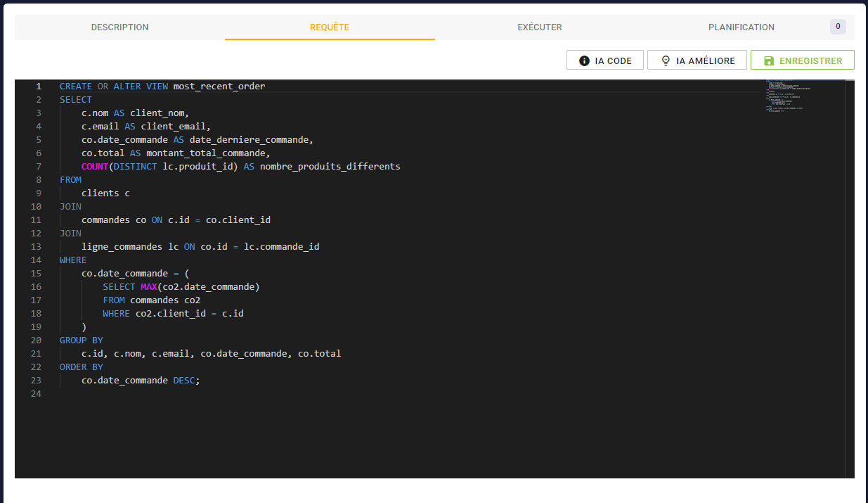Click the code minimap preview
Screen dimensions: 868x503
pyautogui.click(x=803, y=96)
